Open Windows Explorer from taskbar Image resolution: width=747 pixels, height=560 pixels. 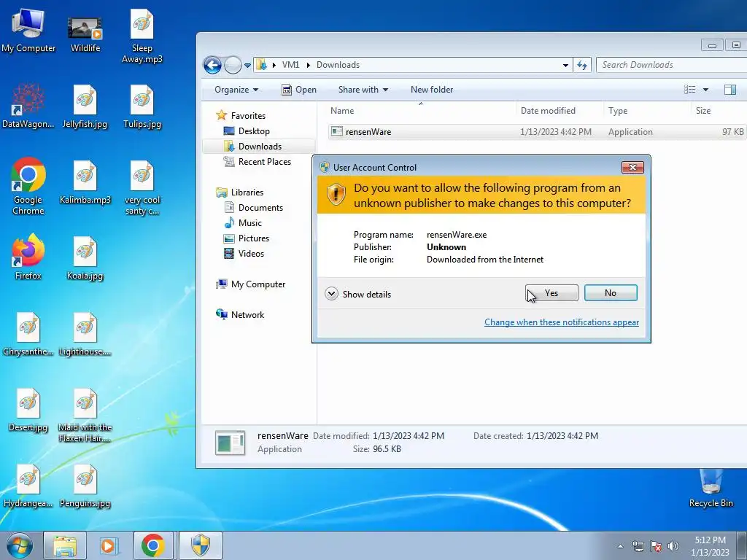(x=65, y=545)
